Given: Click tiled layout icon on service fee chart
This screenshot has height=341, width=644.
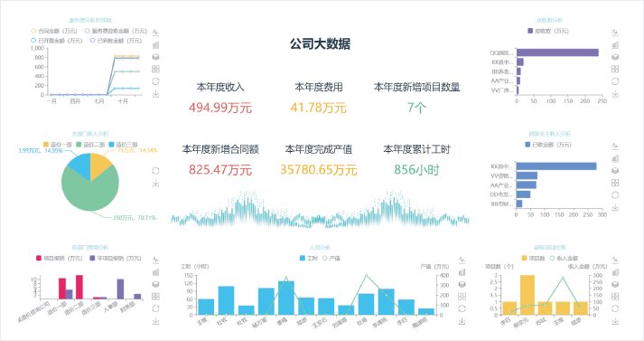Looking at the screenshot, I should coord(155,69).
